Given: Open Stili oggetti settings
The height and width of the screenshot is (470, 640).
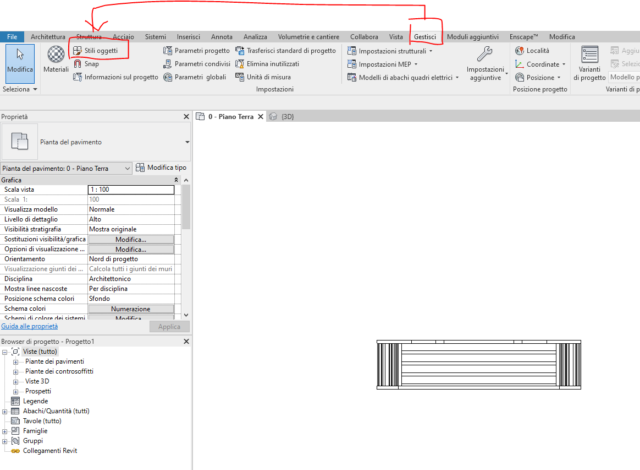Looking at the screenshot, I should tap(96, 51).
